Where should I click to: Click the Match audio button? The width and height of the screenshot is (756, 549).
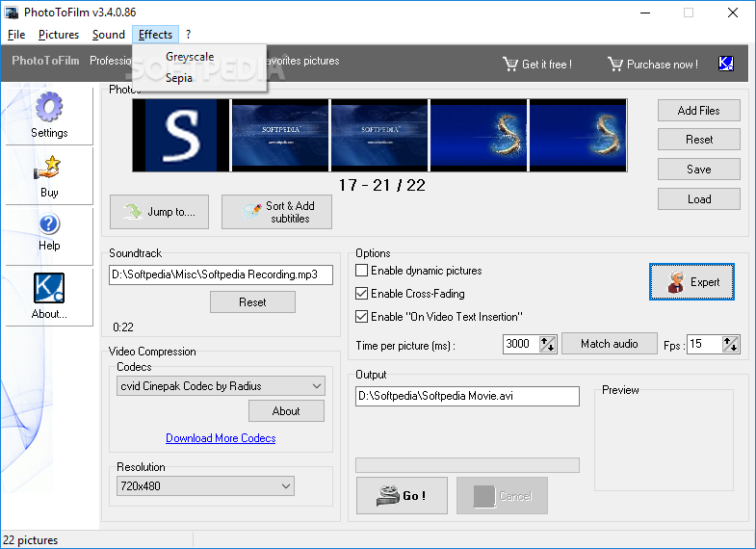(x=609, y=344)
